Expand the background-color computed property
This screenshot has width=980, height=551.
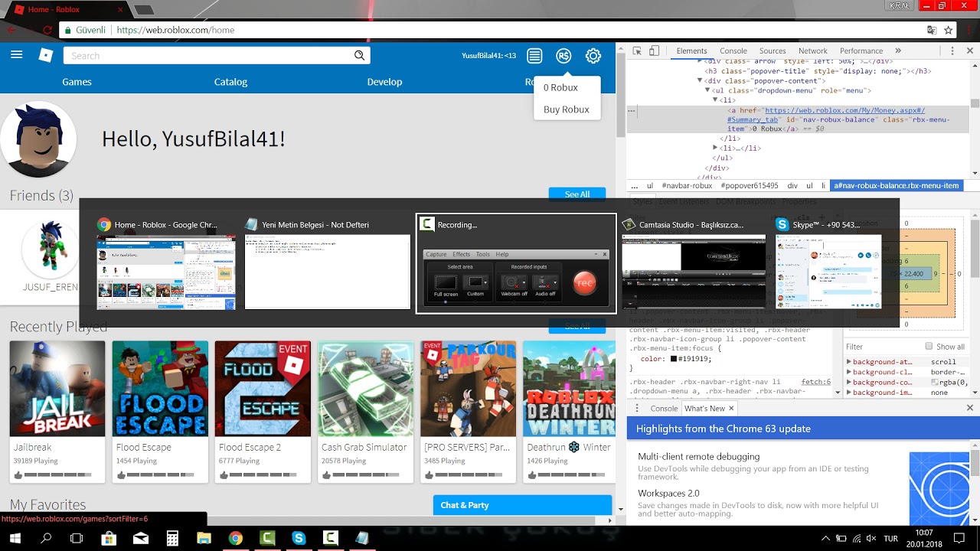click(x=848, y=382)
